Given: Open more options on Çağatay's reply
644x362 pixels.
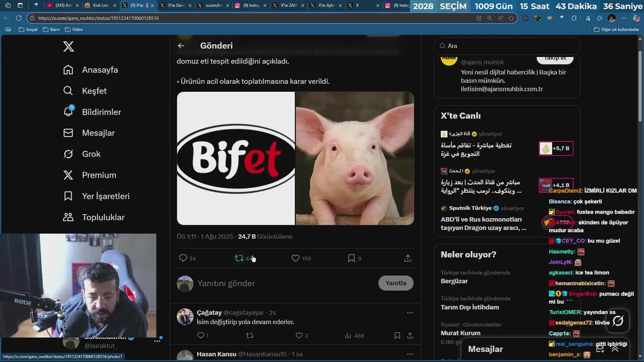Looking at the screenshot, I should pos(410,312).
